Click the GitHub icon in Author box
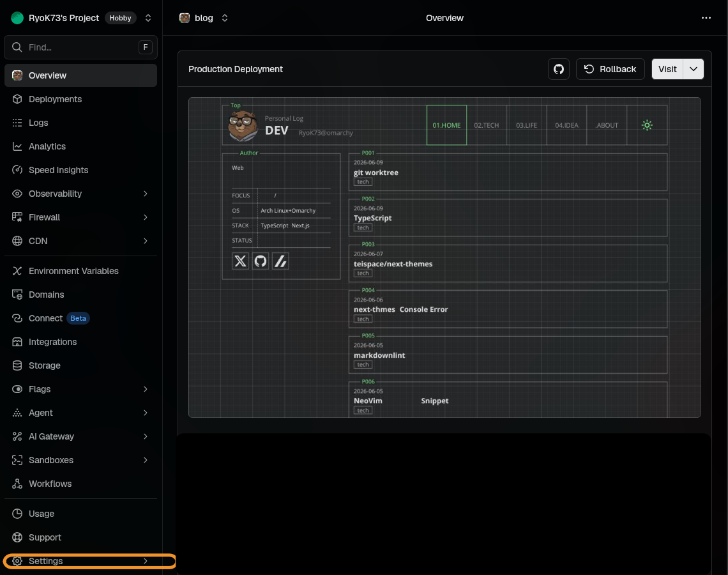The width and height of the screenshot is (728, 575). pos(261,261)
